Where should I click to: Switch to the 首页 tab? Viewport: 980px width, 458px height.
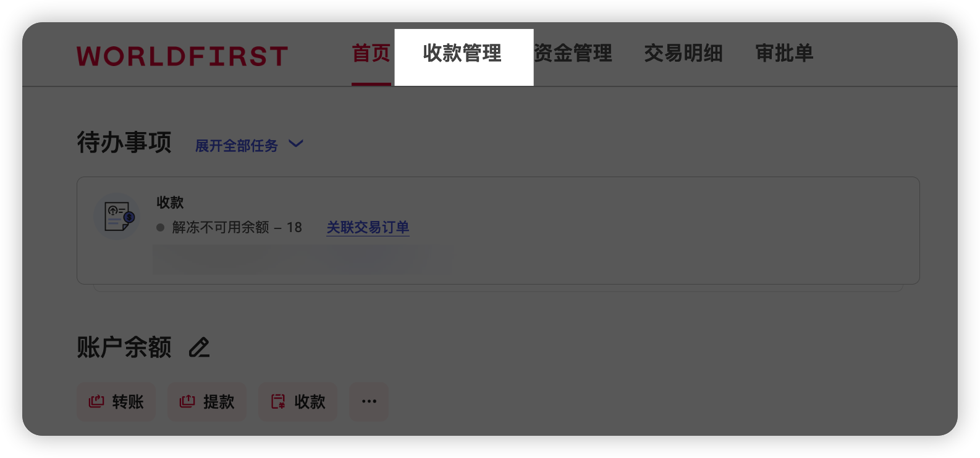371,54
